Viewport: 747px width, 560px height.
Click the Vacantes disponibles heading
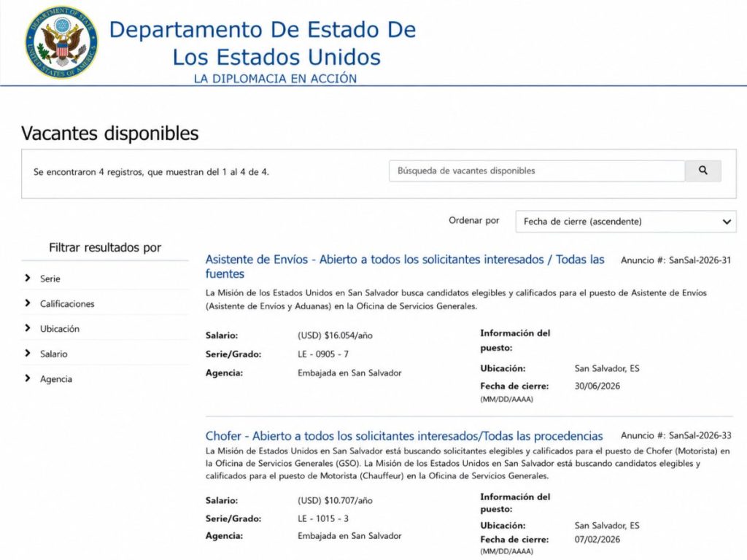pos(110,133)
